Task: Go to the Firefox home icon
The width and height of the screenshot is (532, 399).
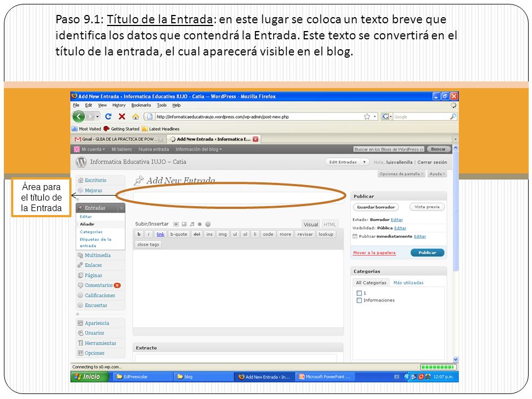Action: [135, 117]
